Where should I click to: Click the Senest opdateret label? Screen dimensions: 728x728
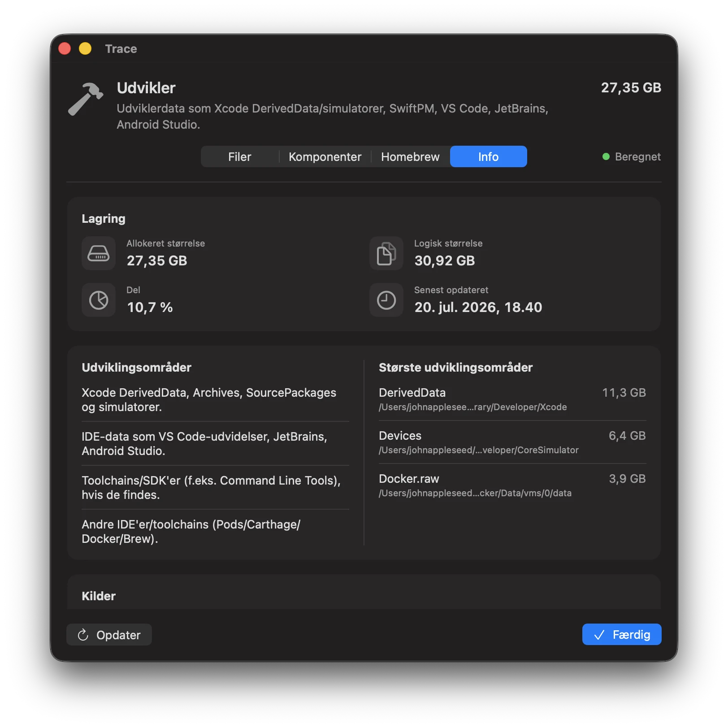451,290
